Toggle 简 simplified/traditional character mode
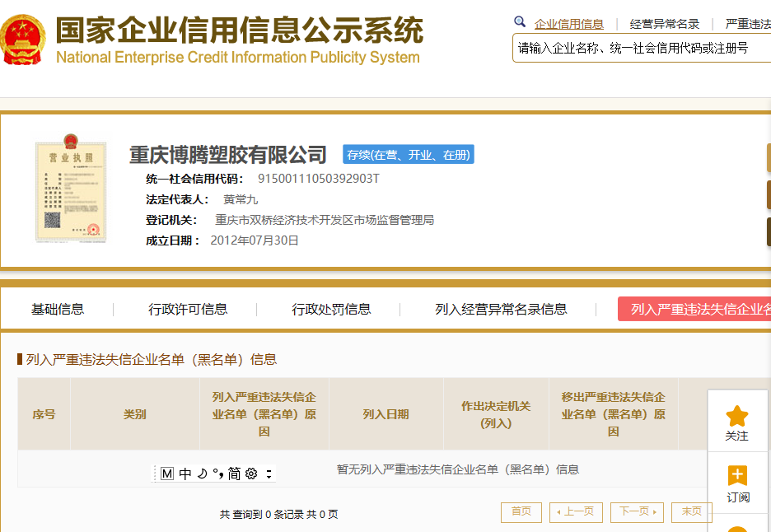Screen dimensions: 771x532 click(234, 474)
